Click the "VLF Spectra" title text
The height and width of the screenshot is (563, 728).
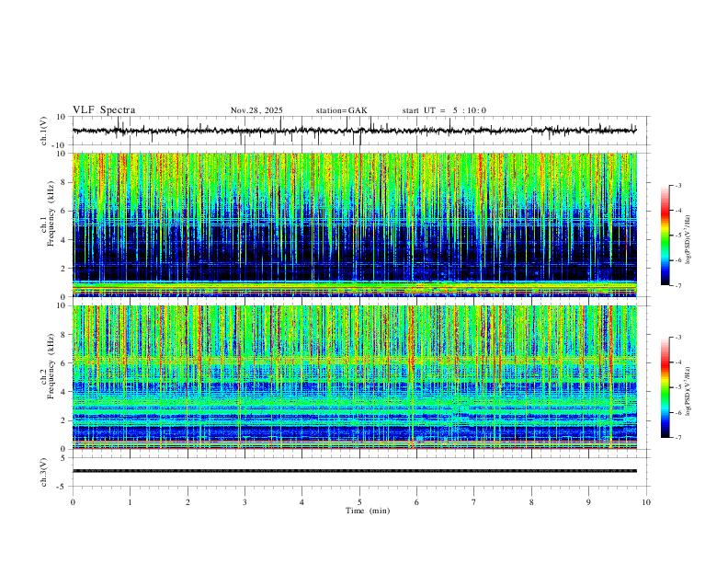click(104, 110)
